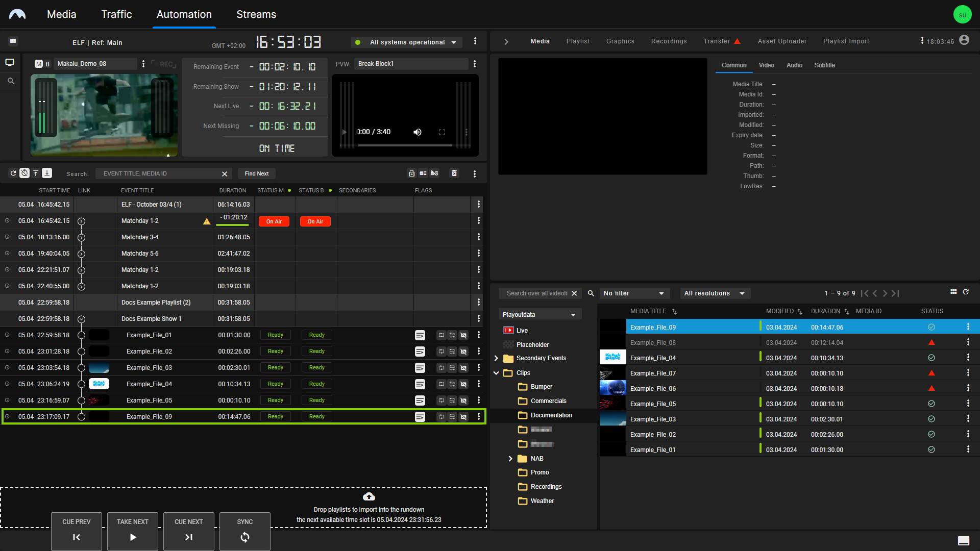
Task: Toggle visibility of Example_File_09 row
Action: [6, 416]
